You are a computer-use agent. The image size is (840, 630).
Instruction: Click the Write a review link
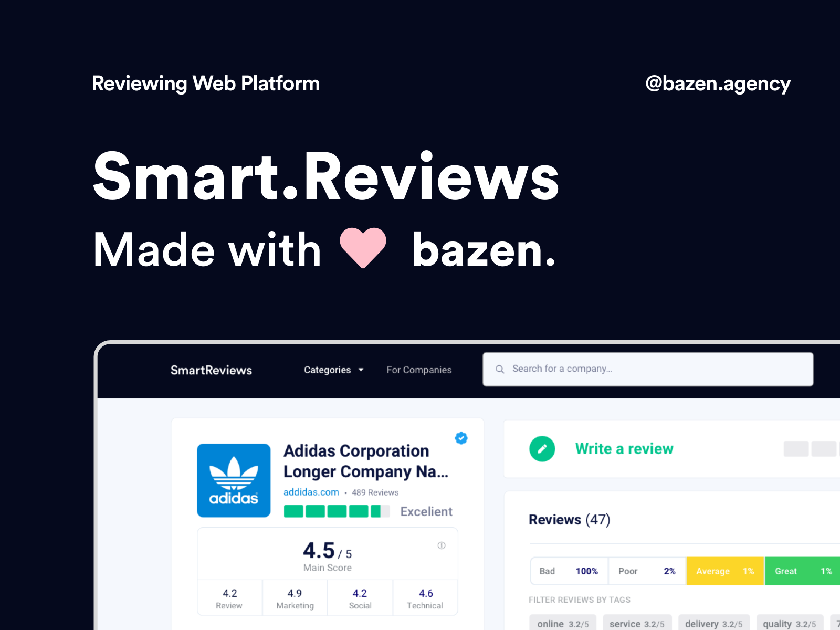point(624,449)
